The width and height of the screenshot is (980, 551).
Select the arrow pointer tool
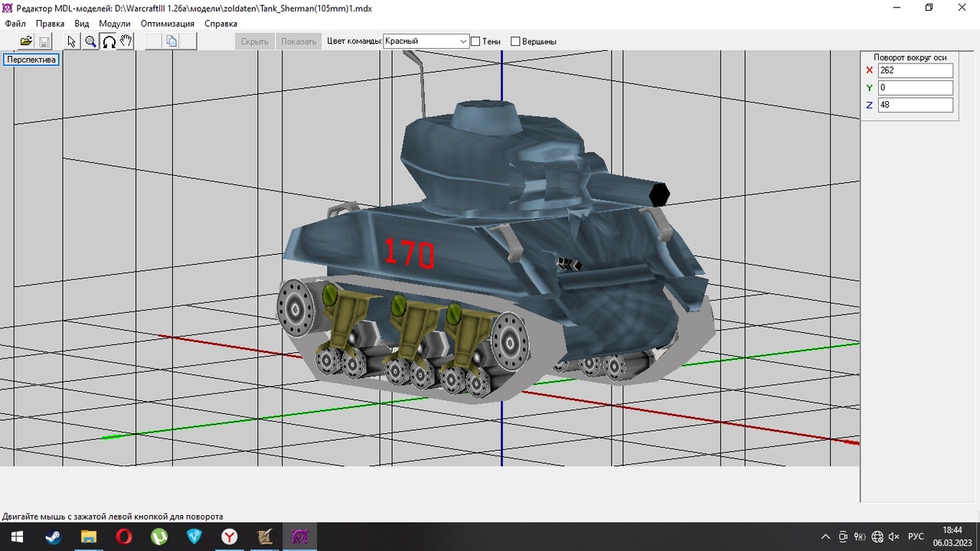pyautogui.click(x=72, y=41)
